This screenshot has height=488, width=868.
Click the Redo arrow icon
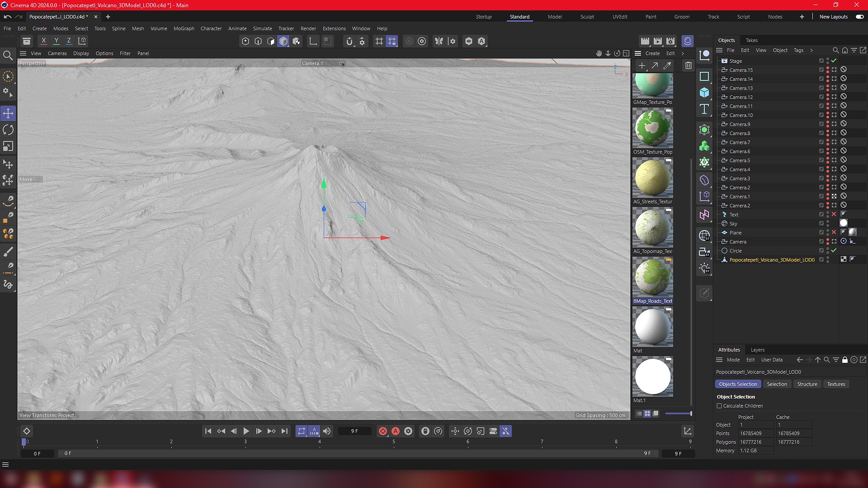19,17
